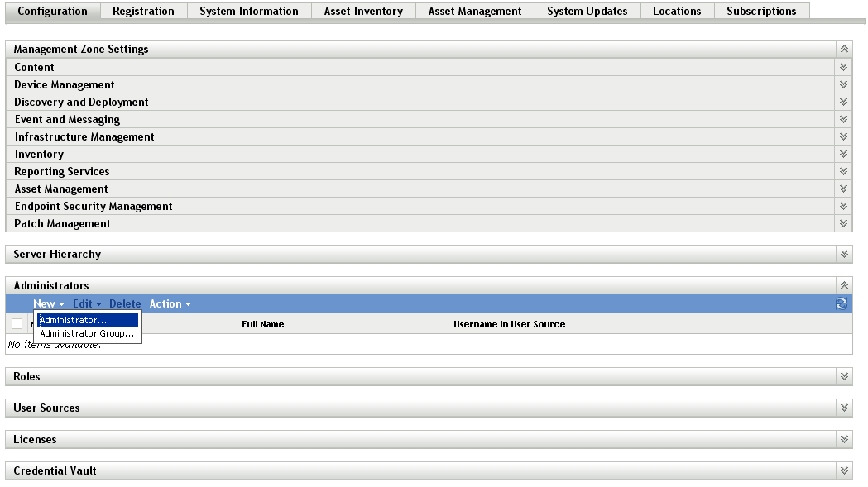Expand the Patch Management settings category

pos(843,223)
